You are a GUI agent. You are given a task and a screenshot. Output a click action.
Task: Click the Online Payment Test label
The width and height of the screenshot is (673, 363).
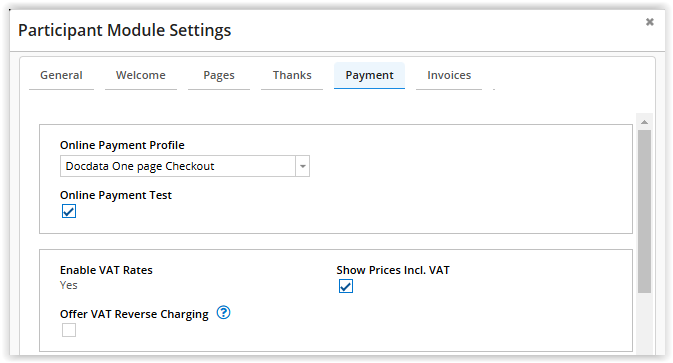click(116, 195)
